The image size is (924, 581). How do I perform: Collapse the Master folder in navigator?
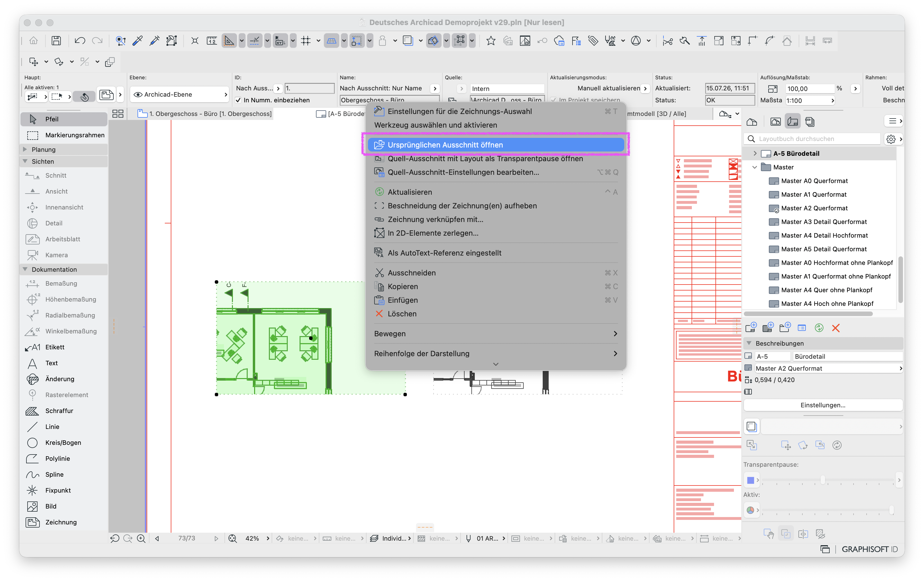click(x=755, y=167)
